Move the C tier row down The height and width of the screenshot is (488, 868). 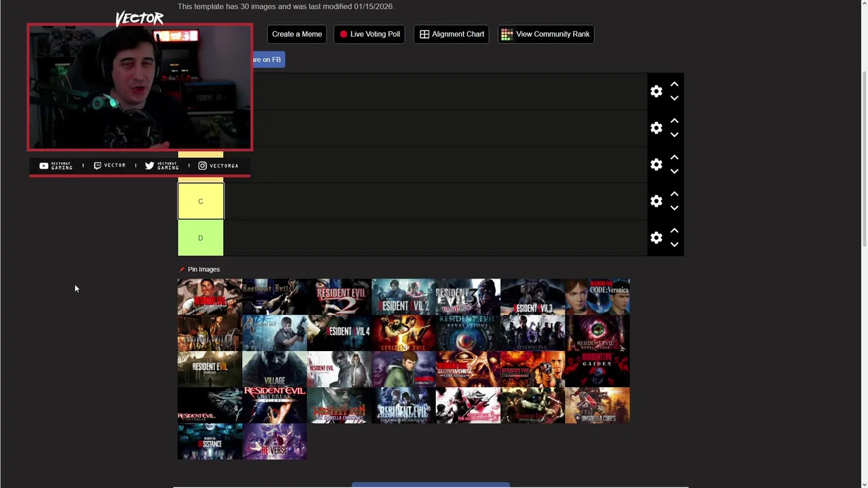point(674,208)
